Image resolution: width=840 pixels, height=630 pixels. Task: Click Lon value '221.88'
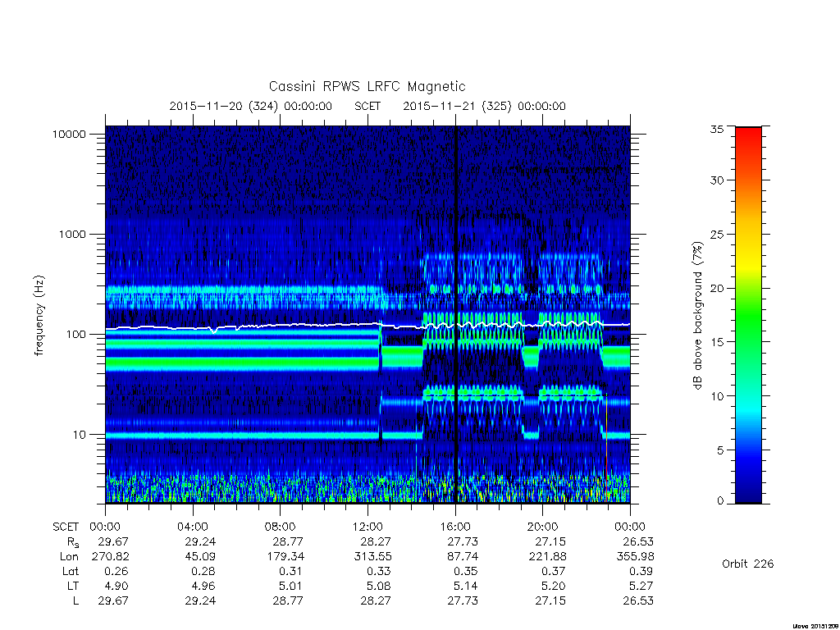pyautogui.click(x=547, y=557)
